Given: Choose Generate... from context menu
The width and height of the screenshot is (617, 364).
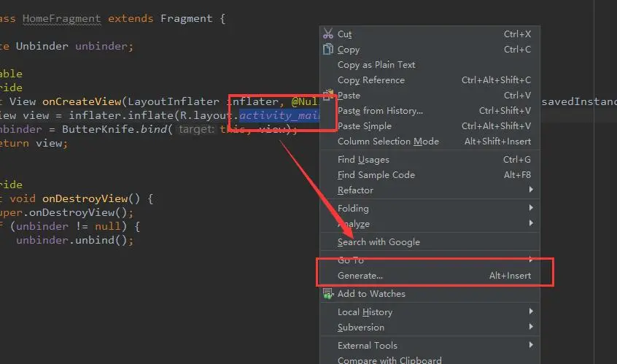Looking at the screenshot, I should click(x=430, y=276).
